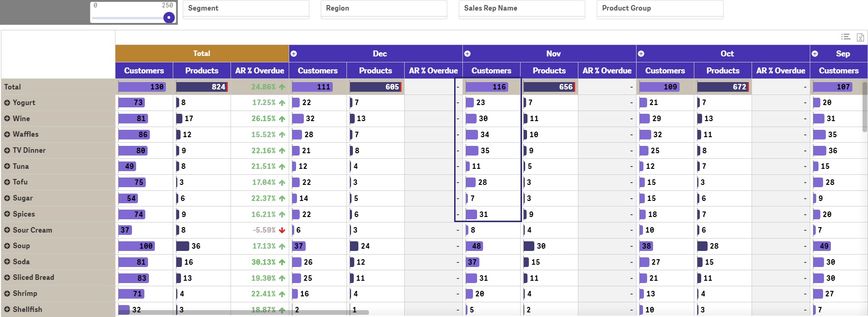Expand the Sour Cream row
Image resolution: width=868 pixels, height=317 pixels.
(x=7, y=230)
